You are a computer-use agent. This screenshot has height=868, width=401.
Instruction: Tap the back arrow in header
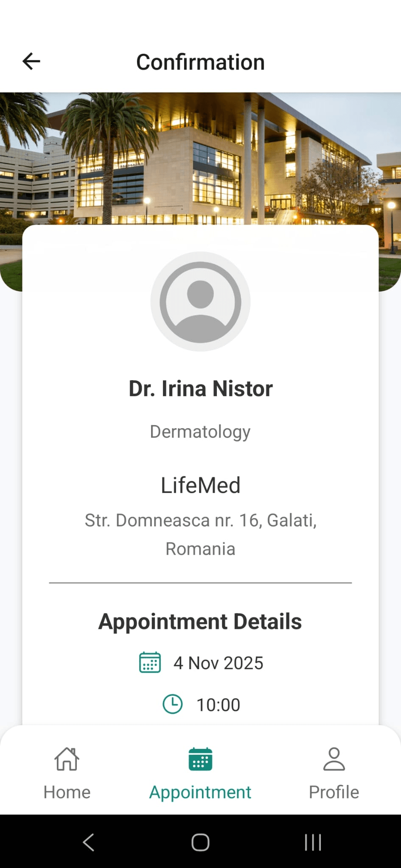pos(31,61)
